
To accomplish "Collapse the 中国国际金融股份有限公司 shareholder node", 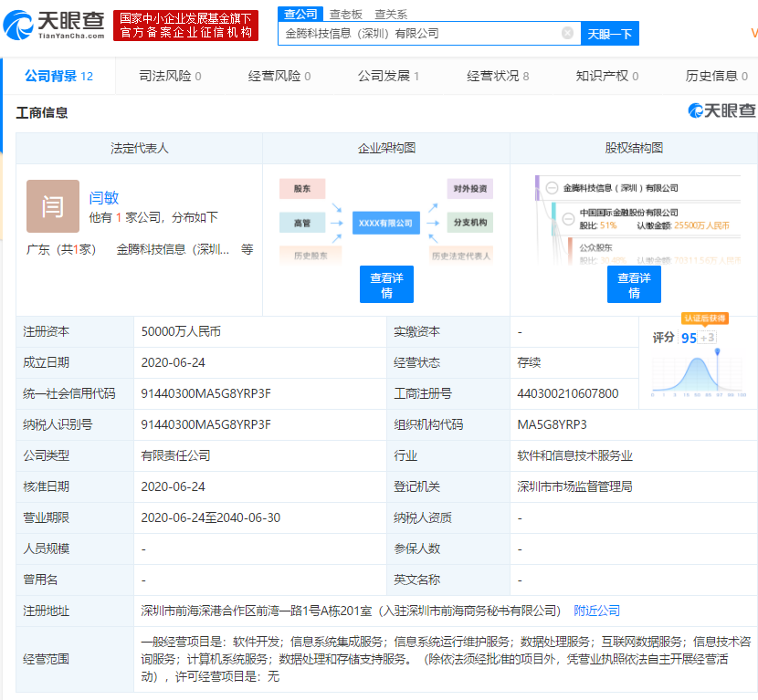I will [x=568, y=219].
